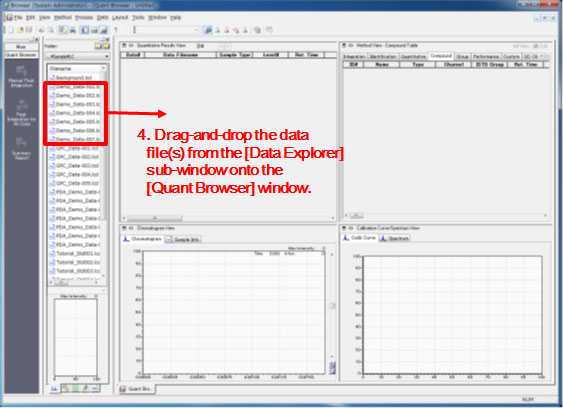Click the Save toolbar icon

29,30
